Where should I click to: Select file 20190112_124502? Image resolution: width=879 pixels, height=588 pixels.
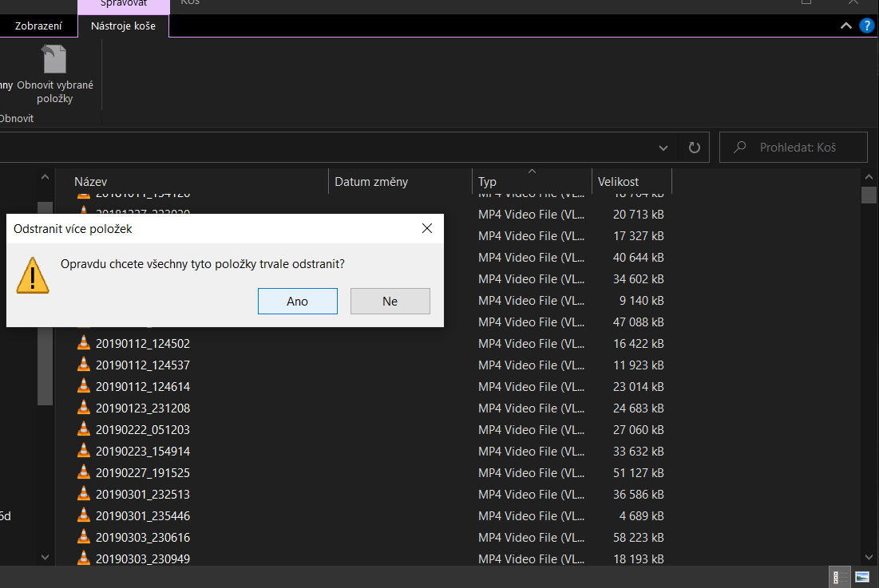pos(142,344)
